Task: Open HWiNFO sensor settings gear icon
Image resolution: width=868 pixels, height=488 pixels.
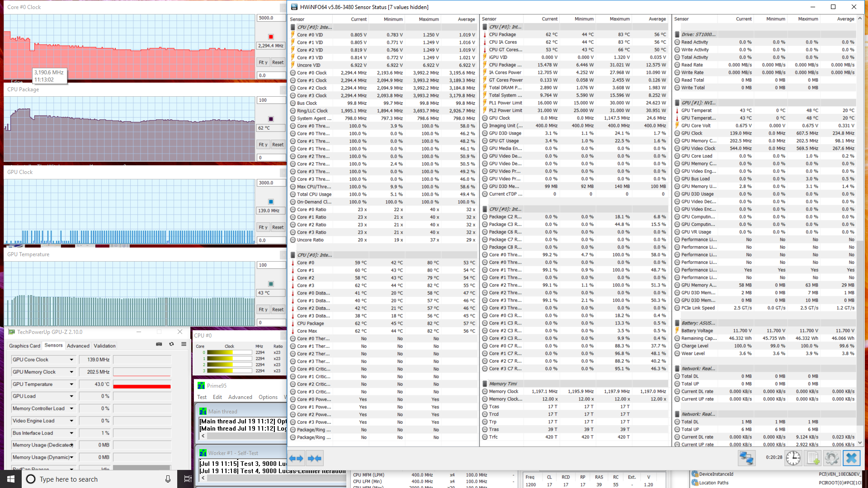Action: coord(831,458)
